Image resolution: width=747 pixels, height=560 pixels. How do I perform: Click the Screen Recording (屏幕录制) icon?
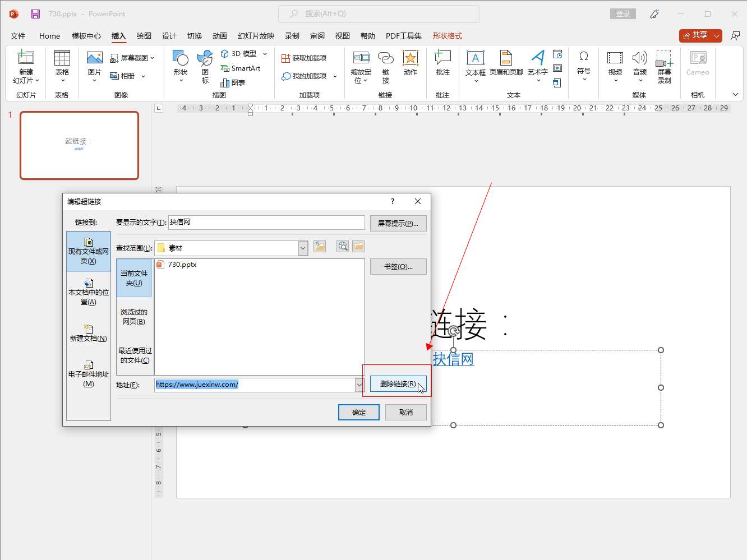click(x=665, y=57)
